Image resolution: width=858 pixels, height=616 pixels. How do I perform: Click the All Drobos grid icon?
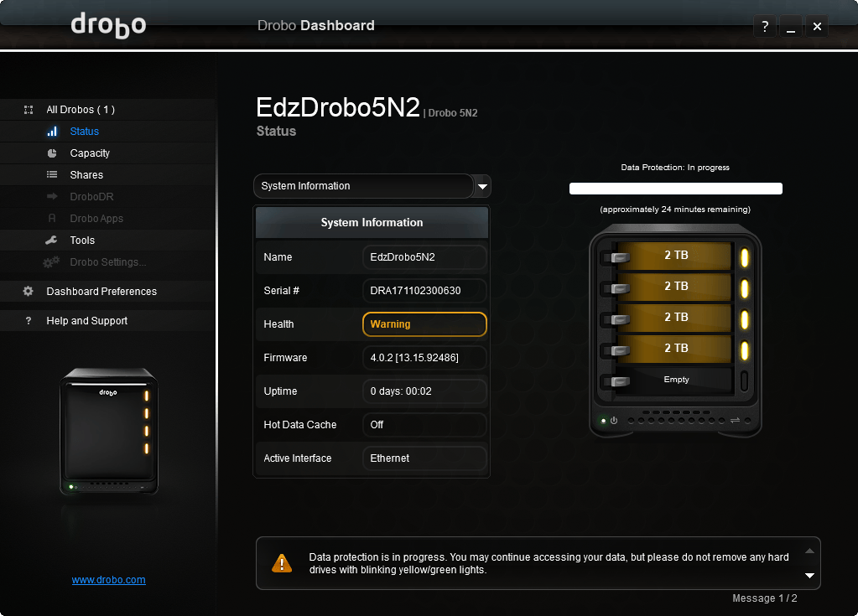click(29, 110)
